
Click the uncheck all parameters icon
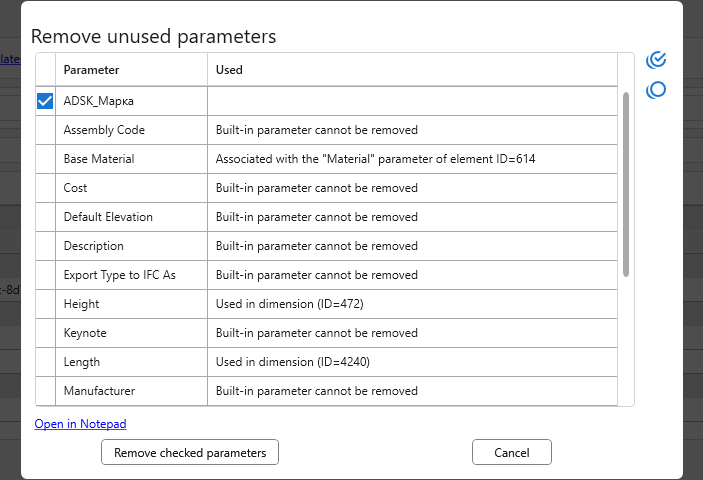point(657,90)
